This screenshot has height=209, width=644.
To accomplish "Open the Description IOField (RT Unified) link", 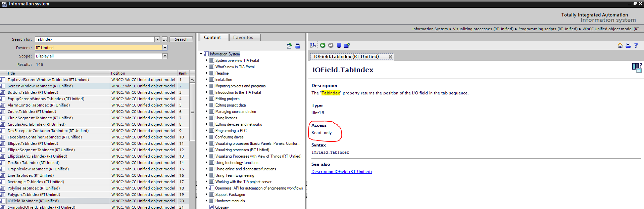I will 341,172.
